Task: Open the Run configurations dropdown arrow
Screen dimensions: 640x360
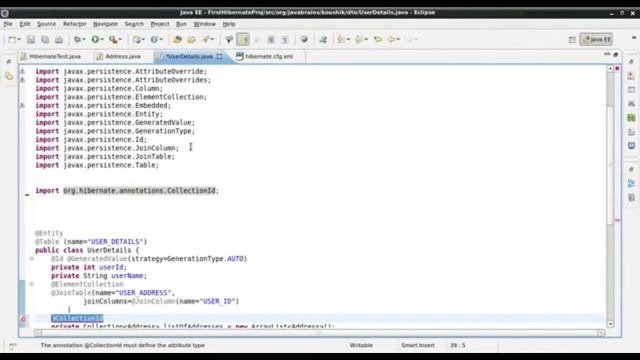Action: [x=102, y=40]
